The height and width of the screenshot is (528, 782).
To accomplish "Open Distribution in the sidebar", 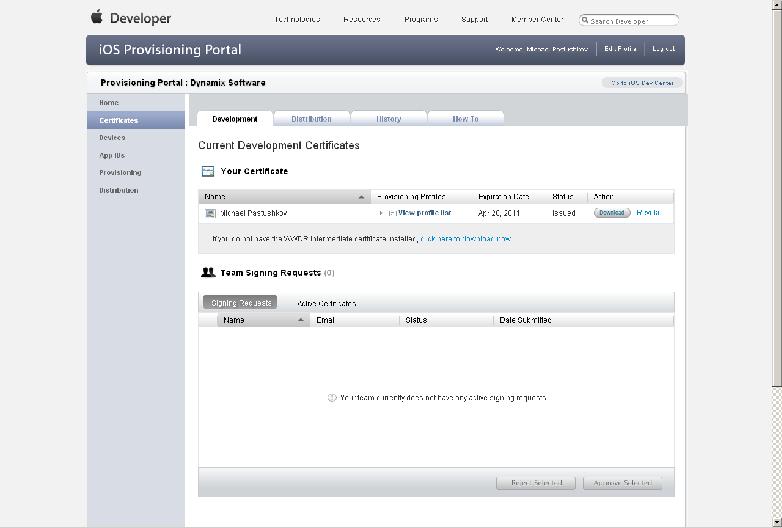I will (119, 190).
